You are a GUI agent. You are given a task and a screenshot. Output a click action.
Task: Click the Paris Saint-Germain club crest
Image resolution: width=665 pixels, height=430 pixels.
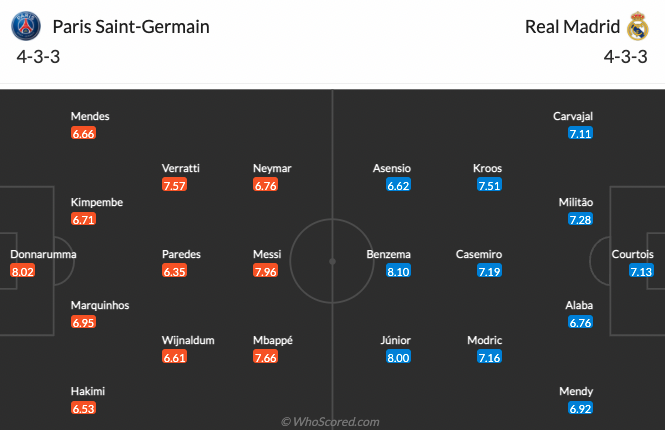[x=29, y=27]
